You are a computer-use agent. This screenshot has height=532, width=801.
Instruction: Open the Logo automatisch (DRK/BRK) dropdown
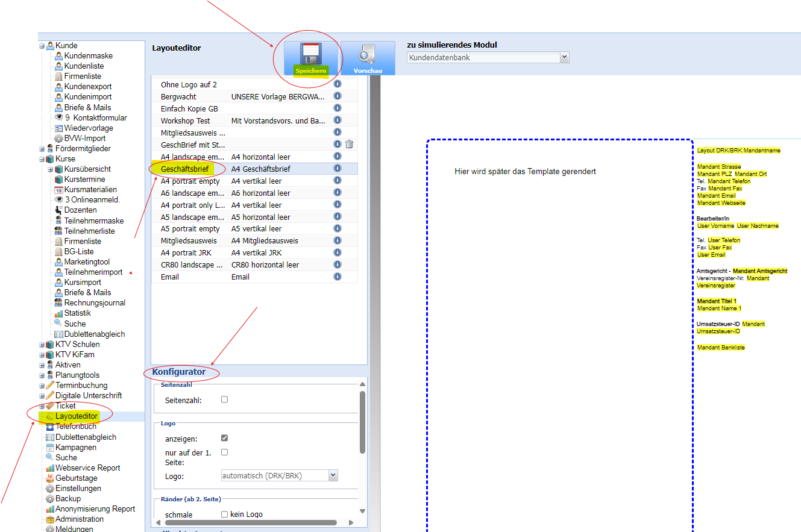(x=279, y=476)
